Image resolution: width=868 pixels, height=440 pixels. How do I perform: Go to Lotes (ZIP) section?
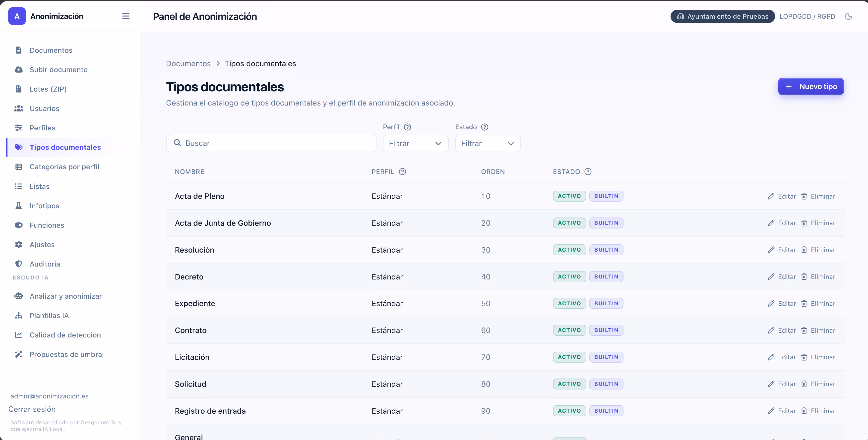tap(48, 89)
